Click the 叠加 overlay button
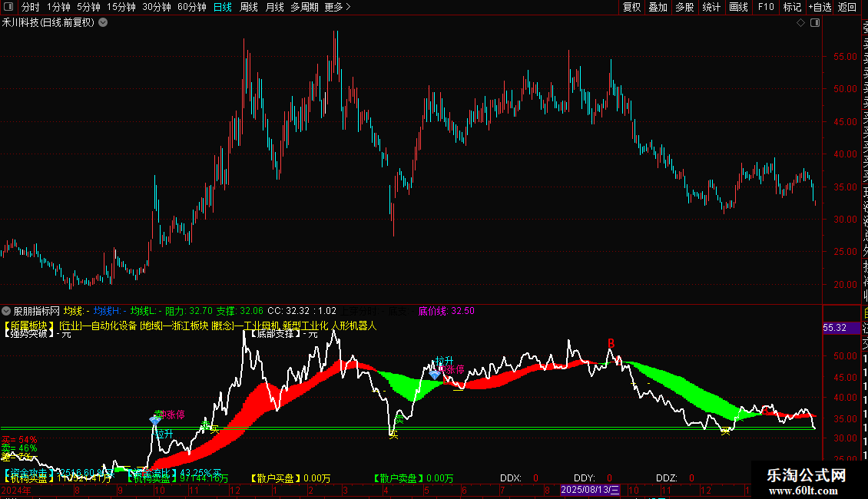 coord(658,7)
